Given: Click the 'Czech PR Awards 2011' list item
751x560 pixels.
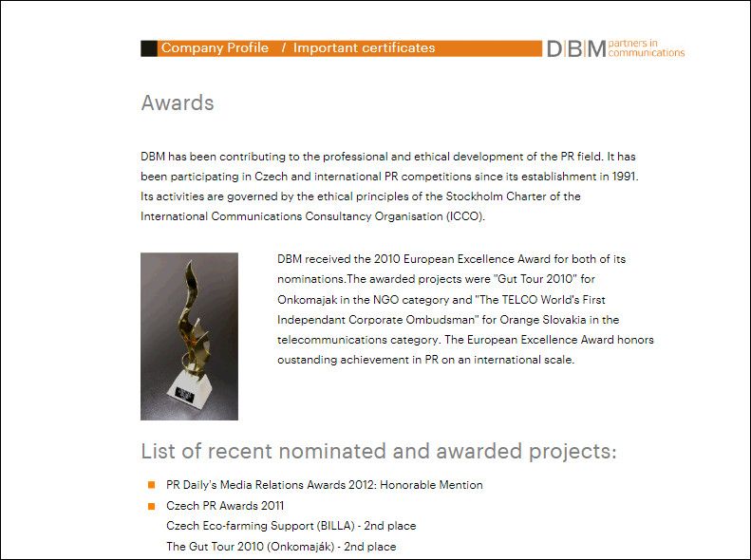Looking at the screenshot, I should pos(225,506).
